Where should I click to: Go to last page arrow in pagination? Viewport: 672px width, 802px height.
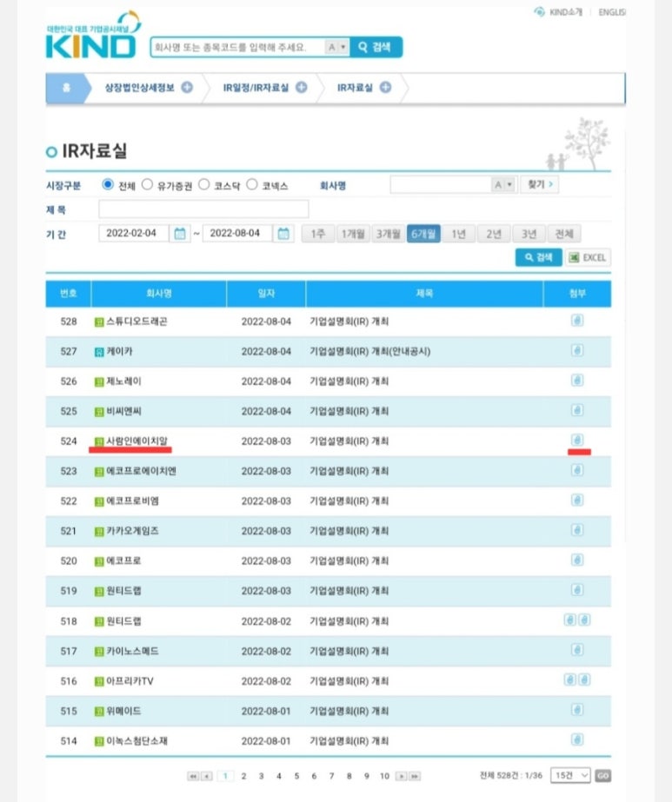415,776
